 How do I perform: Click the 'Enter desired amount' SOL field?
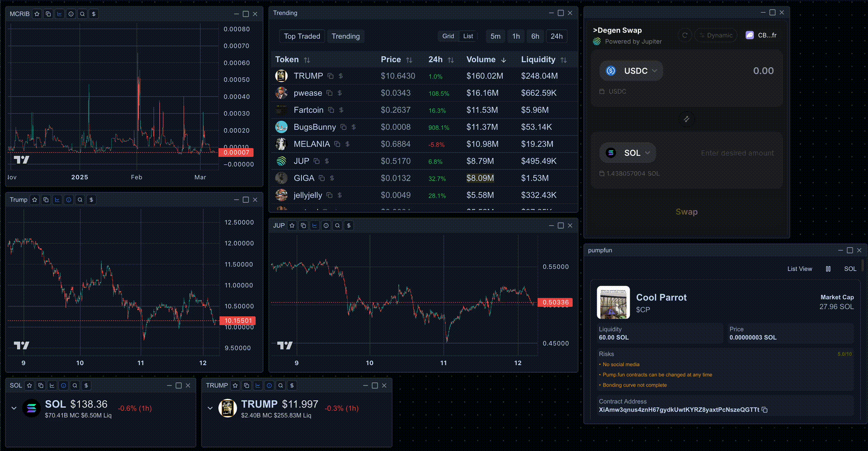pos(737,153)
